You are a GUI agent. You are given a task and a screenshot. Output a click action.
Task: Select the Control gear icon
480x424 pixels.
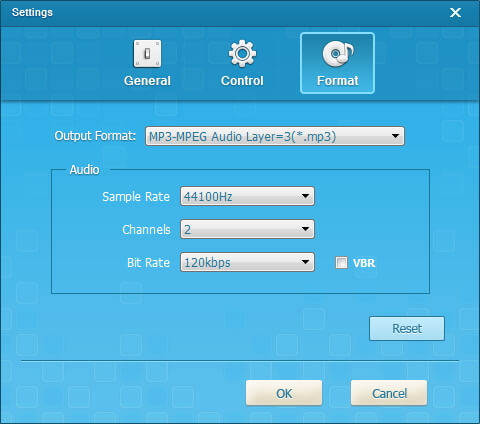pyautogui.click(x=242, y=53)
